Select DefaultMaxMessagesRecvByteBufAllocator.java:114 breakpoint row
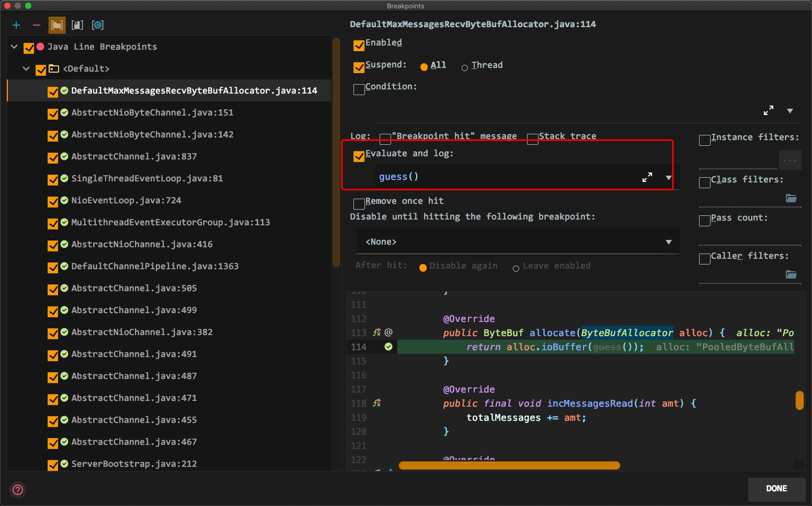812x506 pixels. [169, 90]
